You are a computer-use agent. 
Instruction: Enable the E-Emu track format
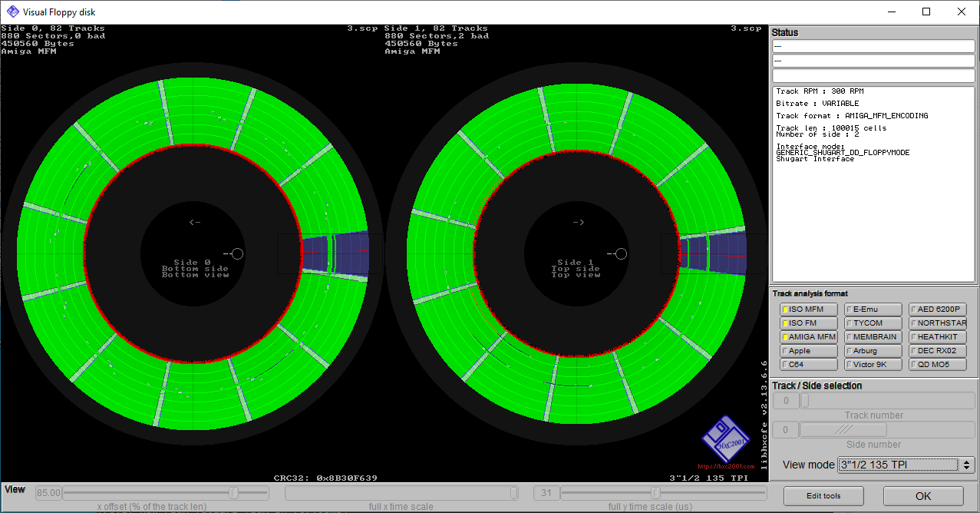click(873, 309)
